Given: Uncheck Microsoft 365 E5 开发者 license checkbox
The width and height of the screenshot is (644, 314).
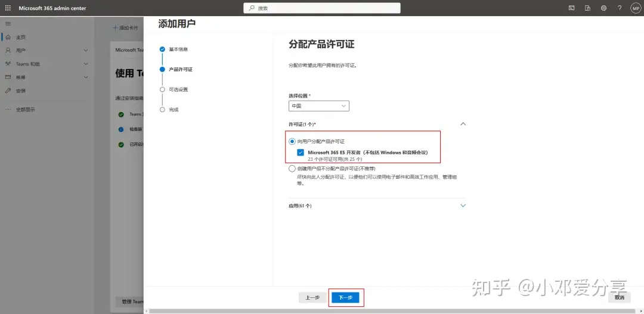Looking at the screenshot, I should point(301,153).
